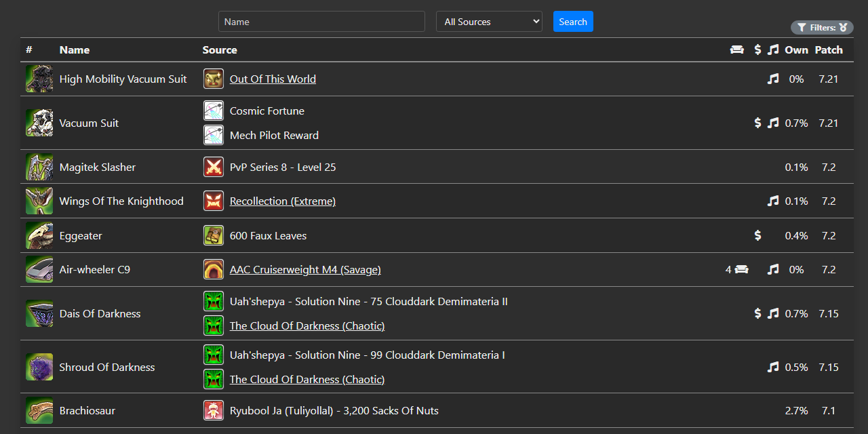Click the Dais Of Darkness mount icon
868x434 pixels.
pyautogui.click(x=39, y=313)
